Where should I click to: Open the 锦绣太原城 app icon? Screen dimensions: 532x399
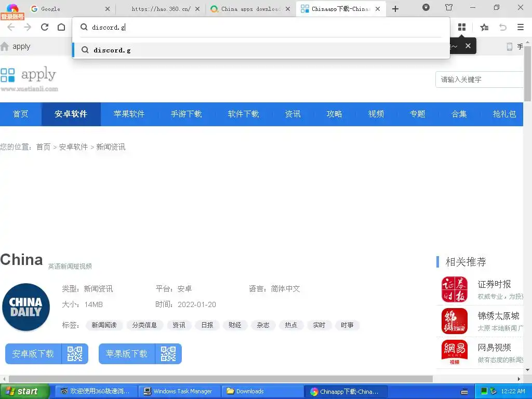[454, 321]
